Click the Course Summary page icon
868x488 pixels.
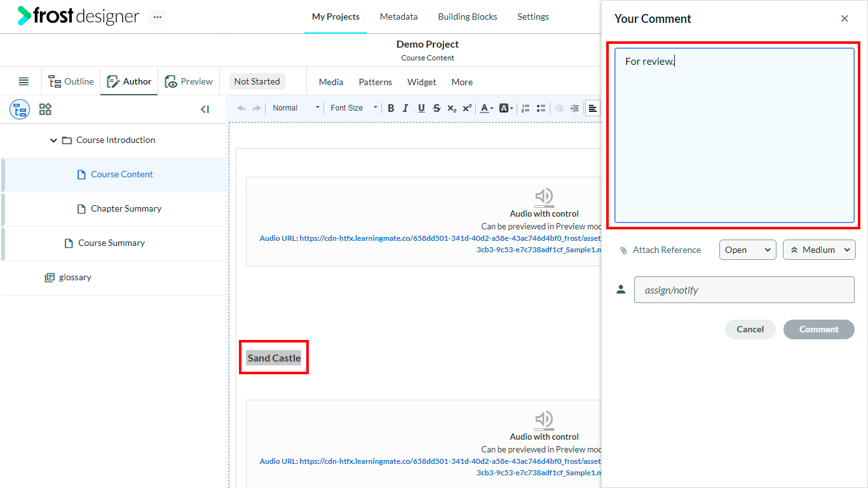tap(68, 243)
